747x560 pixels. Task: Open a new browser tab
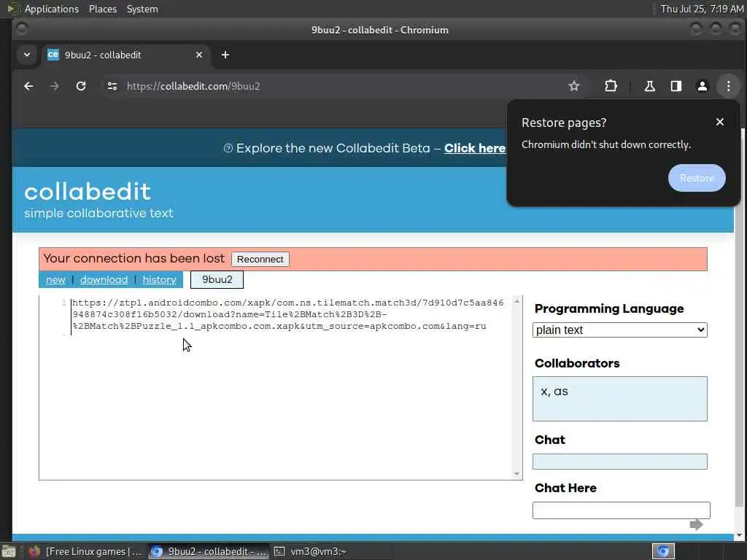(225, 55)
